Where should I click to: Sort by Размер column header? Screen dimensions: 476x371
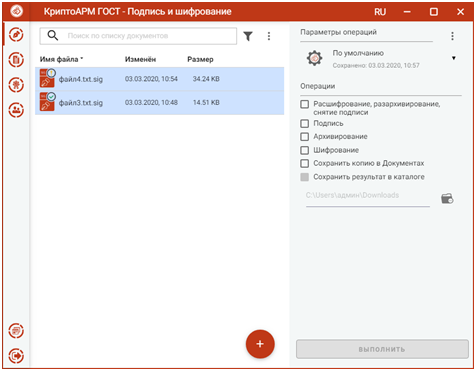[200, 59]
